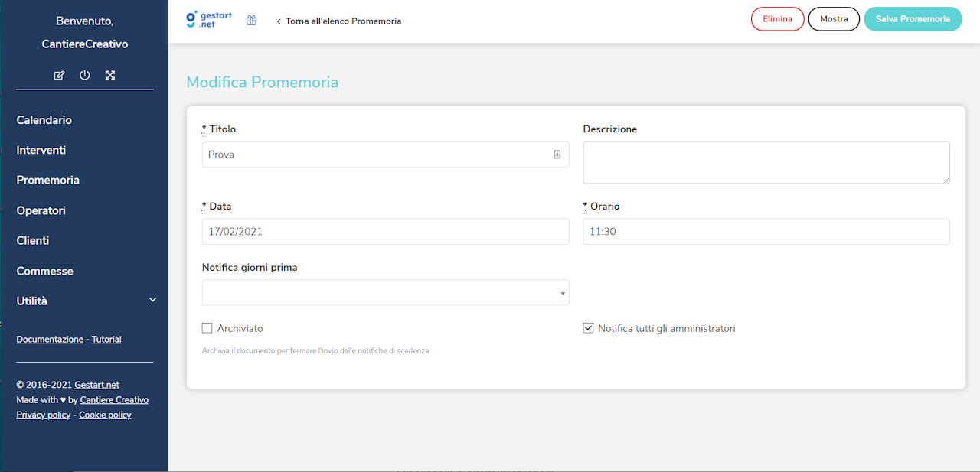The image size is (980, 472).
Task: Select the edit profile pencil icon
Action: click(59, 75)
